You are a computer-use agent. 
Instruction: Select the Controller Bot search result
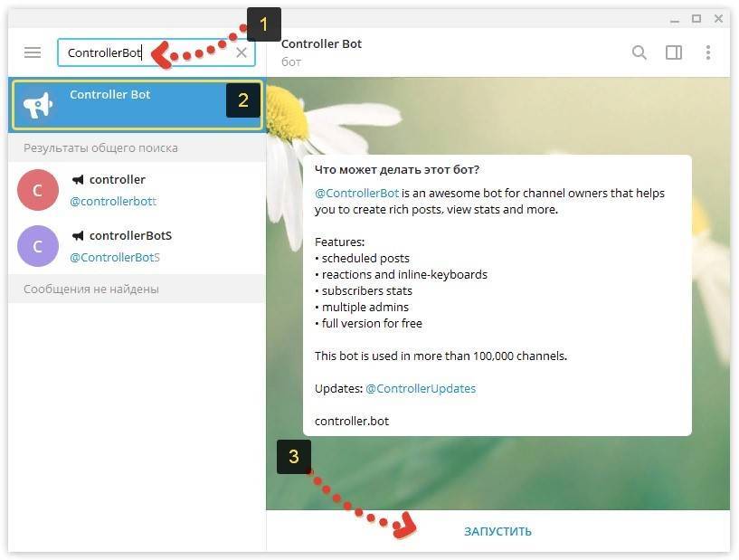137,105
